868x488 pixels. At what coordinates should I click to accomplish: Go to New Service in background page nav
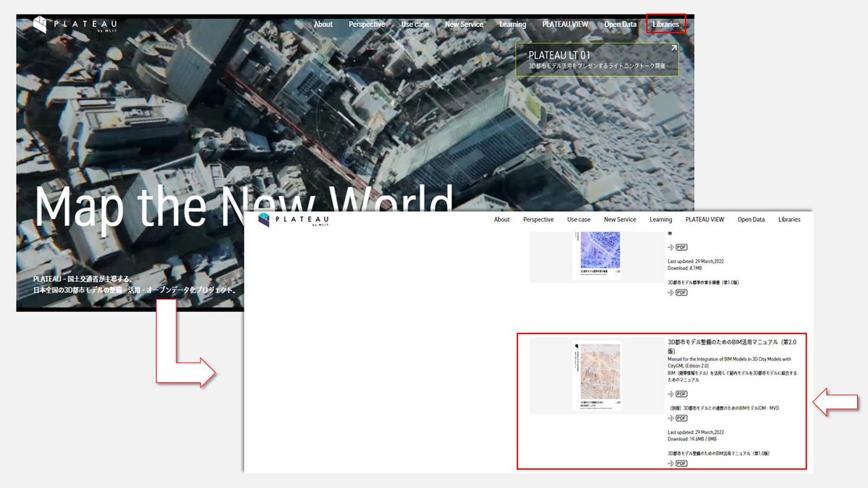[464, 25]
